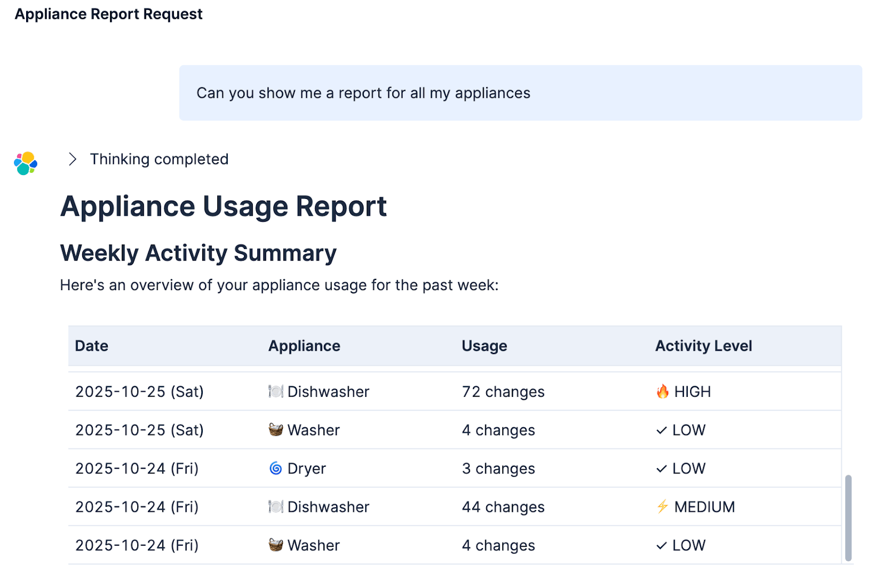Click the Washer basket icon in the 2025-10-25 row

[275, 430]
